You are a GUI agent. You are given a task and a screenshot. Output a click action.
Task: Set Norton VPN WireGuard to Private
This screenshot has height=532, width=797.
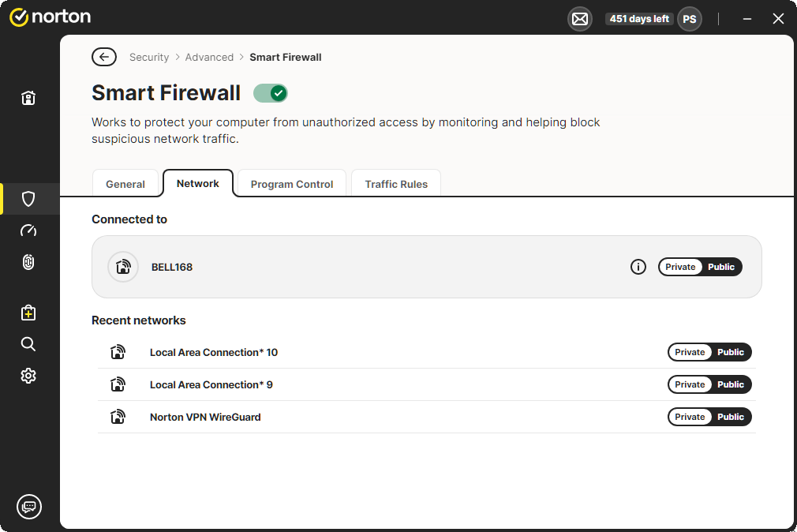point(690,417)
